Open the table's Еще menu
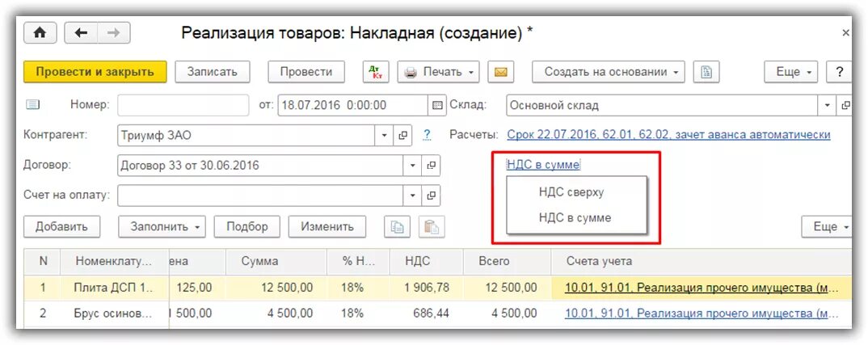Viewport: 868px width, 345px height. (827, 226)
